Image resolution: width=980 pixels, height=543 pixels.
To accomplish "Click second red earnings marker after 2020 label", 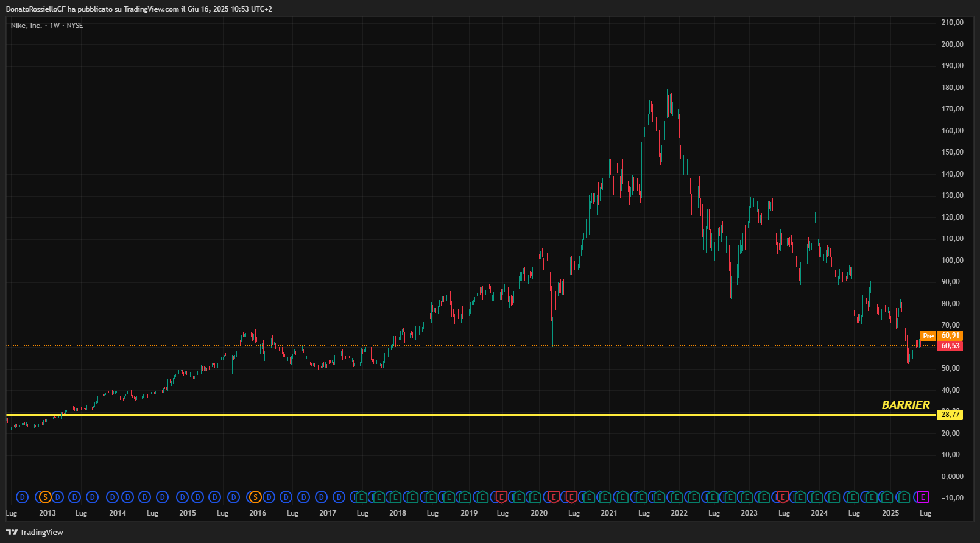I will (571, 497).
